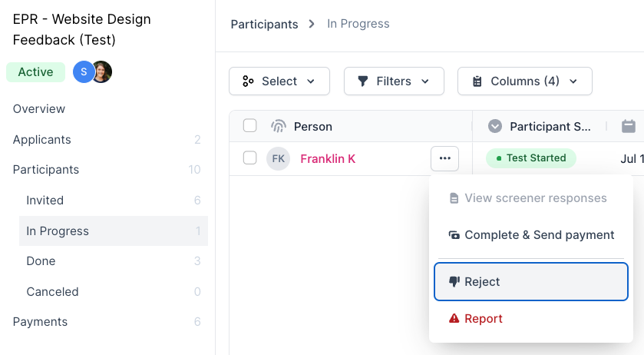Open Franklin K participant link
The image size is (644, 355).
[328, 158]
